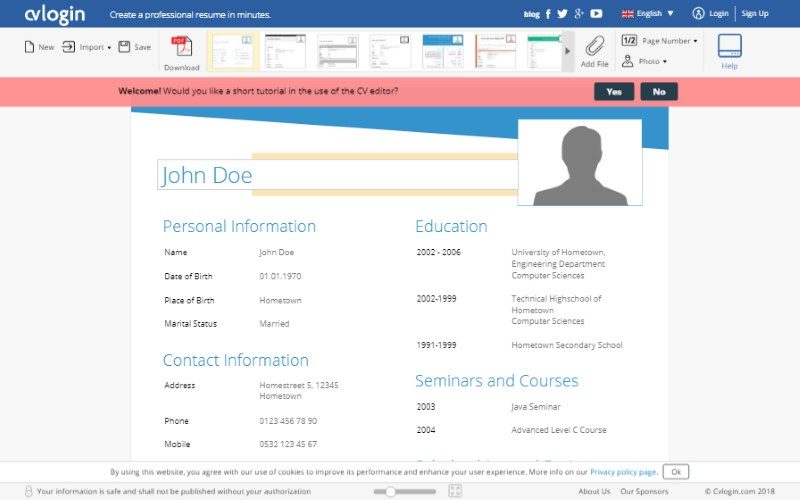Click the Phone number 0123 456 78 90
The image size is (800, 500).
(288, 421)
